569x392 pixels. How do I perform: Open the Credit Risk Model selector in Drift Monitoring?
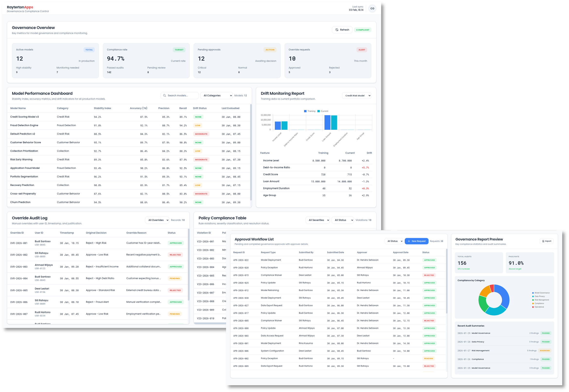[357, 96]
